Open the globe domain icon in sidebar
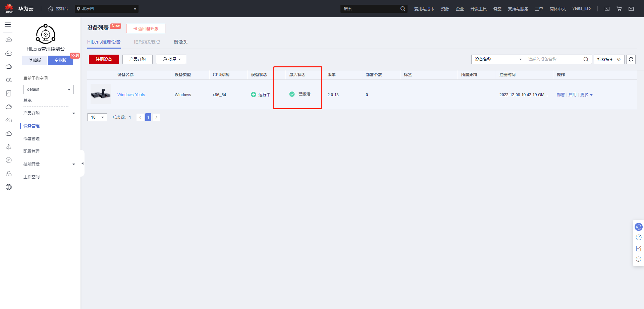 9,187
